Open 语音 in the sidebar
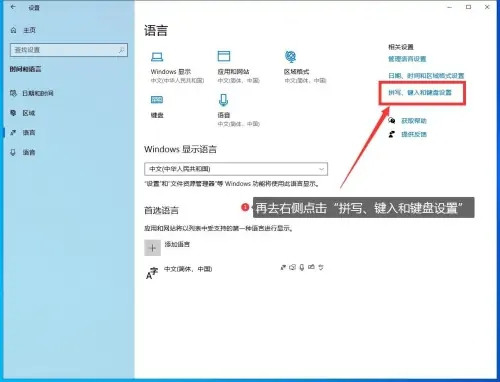This screenshot has height=382, width=500. click(29, 152)
